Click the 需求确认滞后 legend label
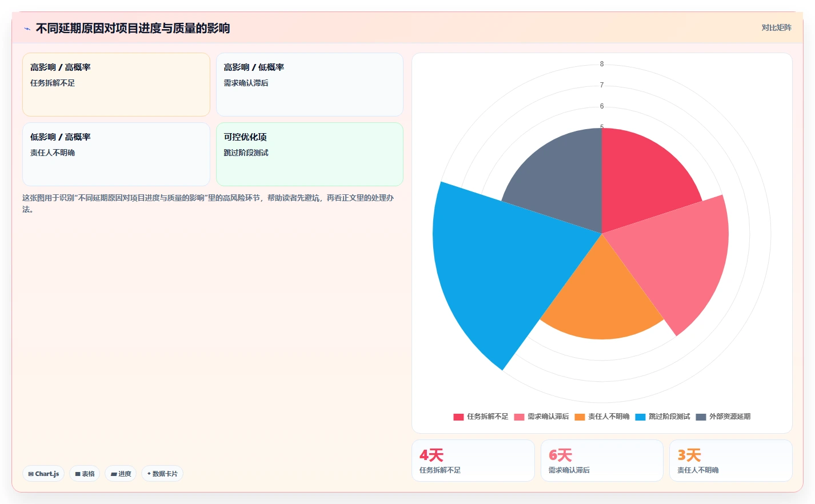 pyautogui.click(x=548, y=417)
